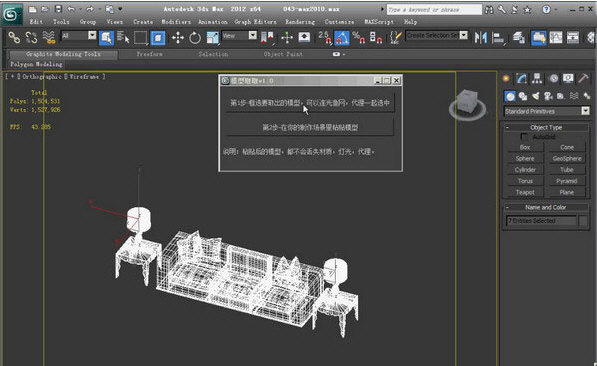Open the Modifiers menu
Image resolution: width=597 pixels, height=366 pixels.
tap(176, 22)
